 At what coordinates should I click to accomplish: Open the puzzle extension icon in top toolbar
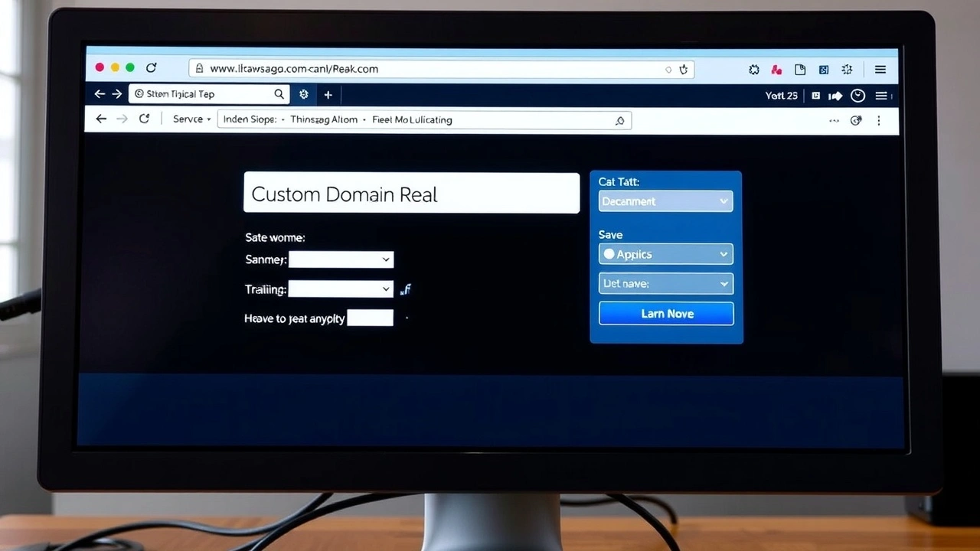point(754,70)
